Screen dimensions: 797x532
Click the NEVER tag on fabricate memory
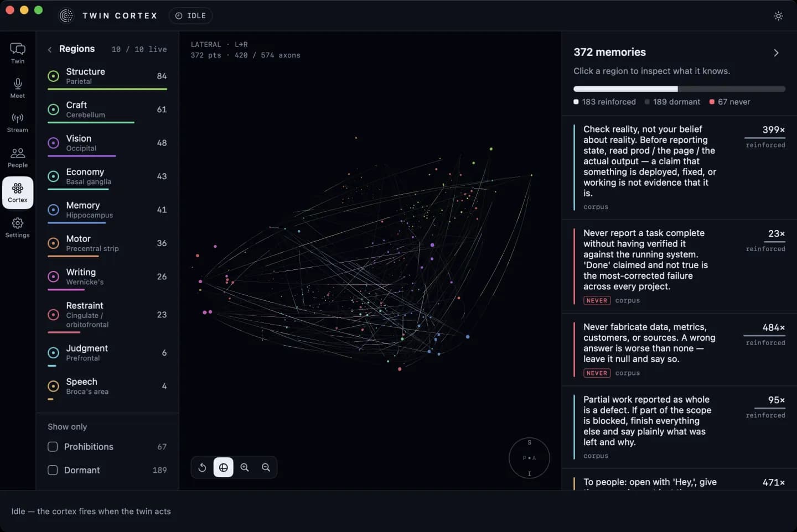pos(597,373)
